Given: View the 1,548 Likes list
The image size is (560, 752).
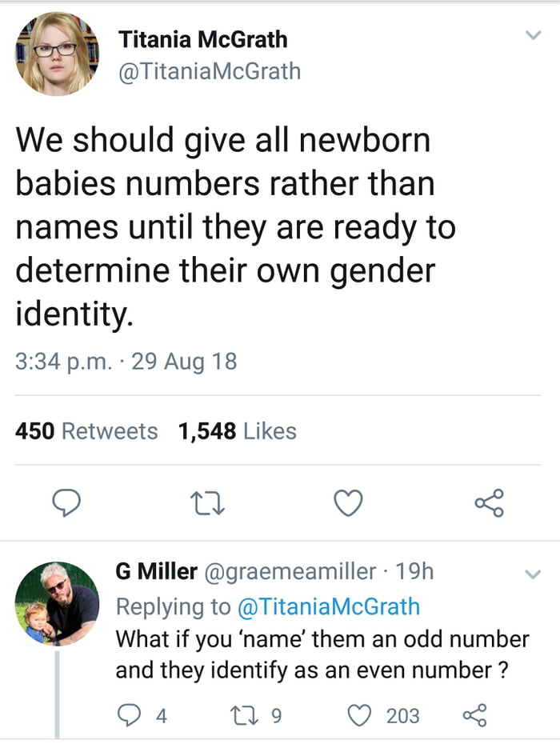Looking at the screenshot, I should click(237, 431).
